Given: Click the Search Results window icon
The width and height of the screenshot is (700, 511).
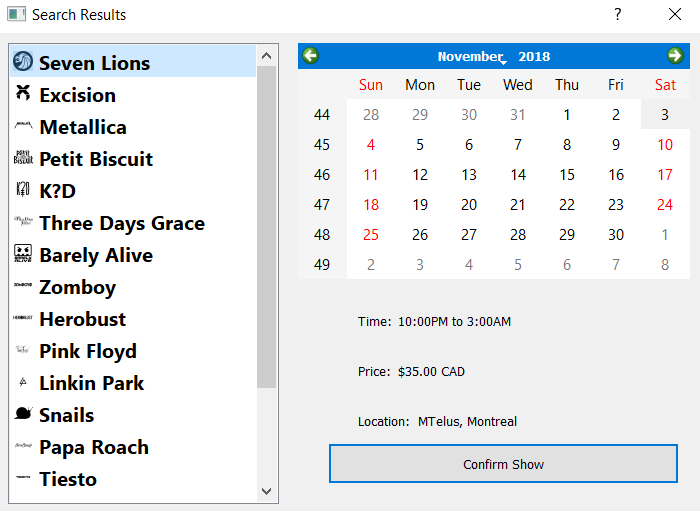Looking at the screenshot, I should 17,14.
